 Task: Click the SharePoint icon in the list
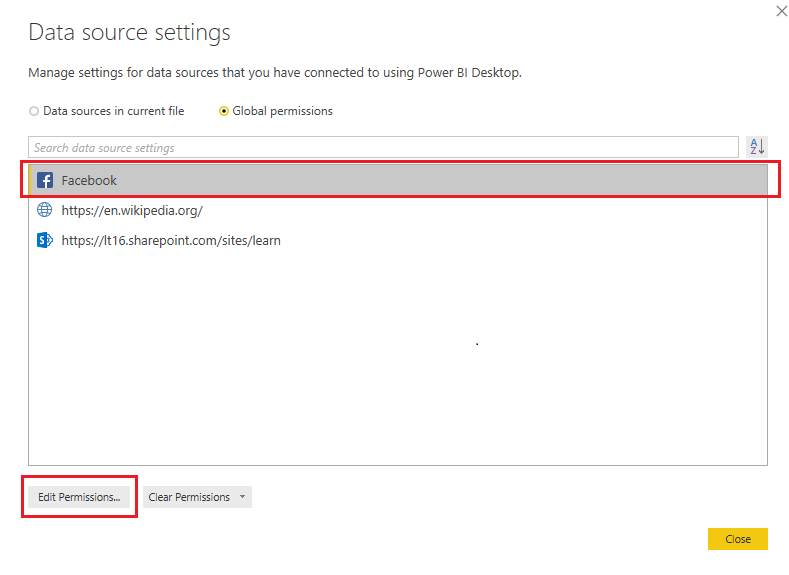click(x=44, y=240)
